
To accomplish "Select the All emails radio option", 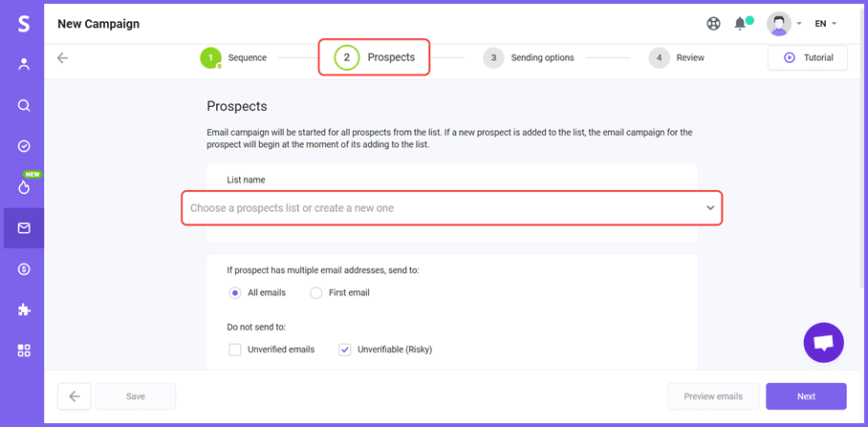I will (x=235, y=292).
